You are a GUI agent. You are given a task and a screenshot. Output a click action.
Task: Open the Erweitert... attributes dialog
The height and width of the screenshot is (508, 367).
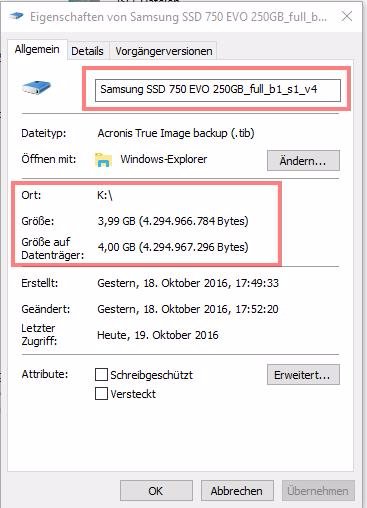click(303, 375)
